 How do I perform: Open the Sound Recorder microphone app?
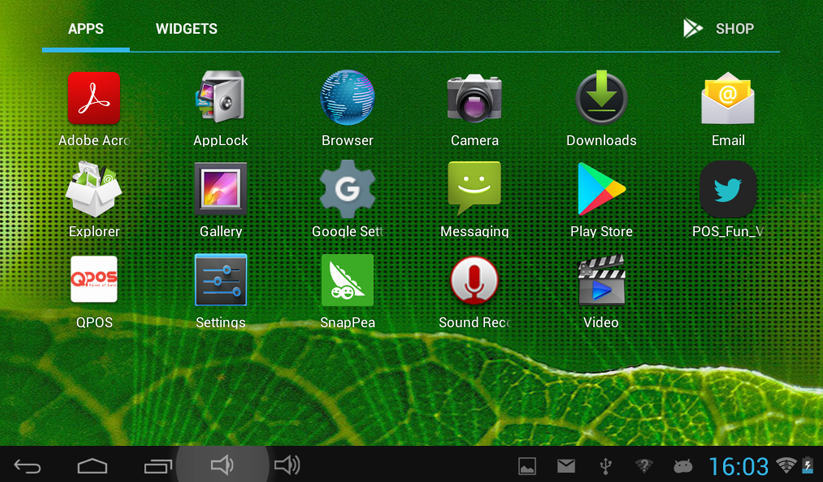point(474,280)
